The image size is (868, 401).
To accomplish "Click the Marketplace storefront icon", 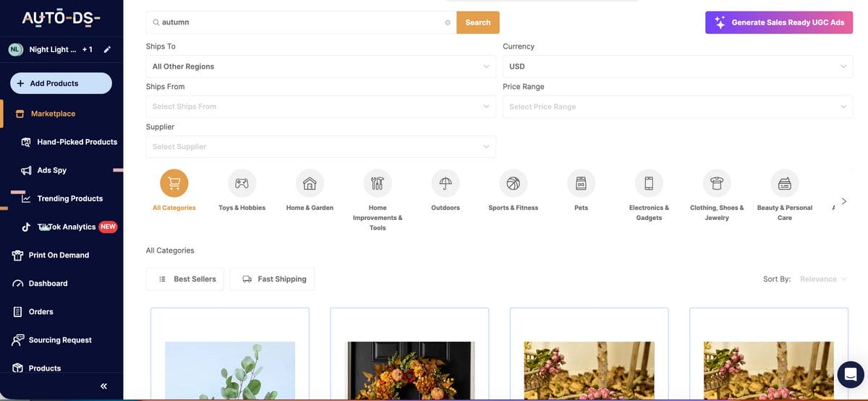I will tap(20, 114).
